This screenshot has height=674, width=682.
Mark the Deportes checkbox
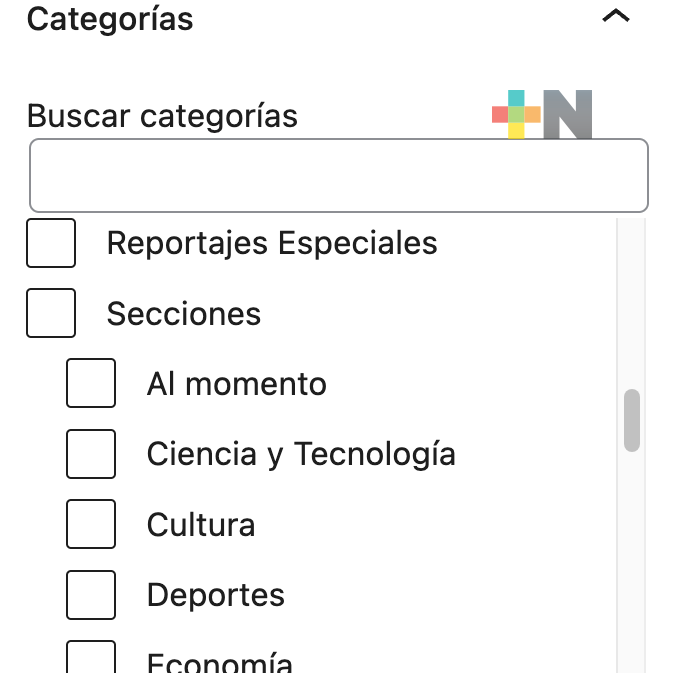pyautogui.click(x=91, y=595)
